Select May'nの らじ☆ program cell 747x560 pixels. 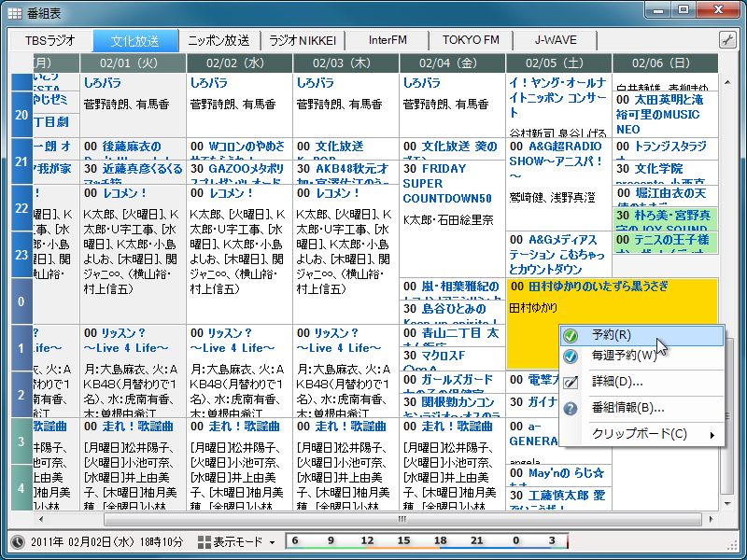[558, 476]
